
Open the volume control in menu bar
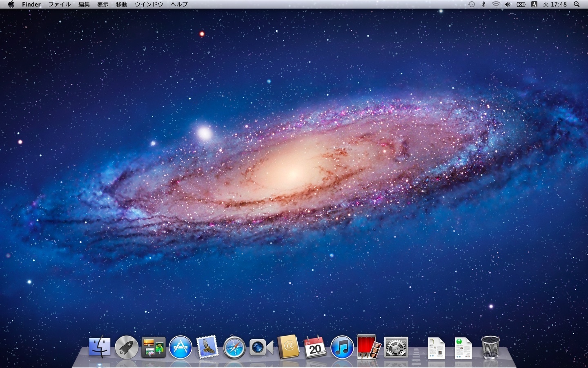508,4
